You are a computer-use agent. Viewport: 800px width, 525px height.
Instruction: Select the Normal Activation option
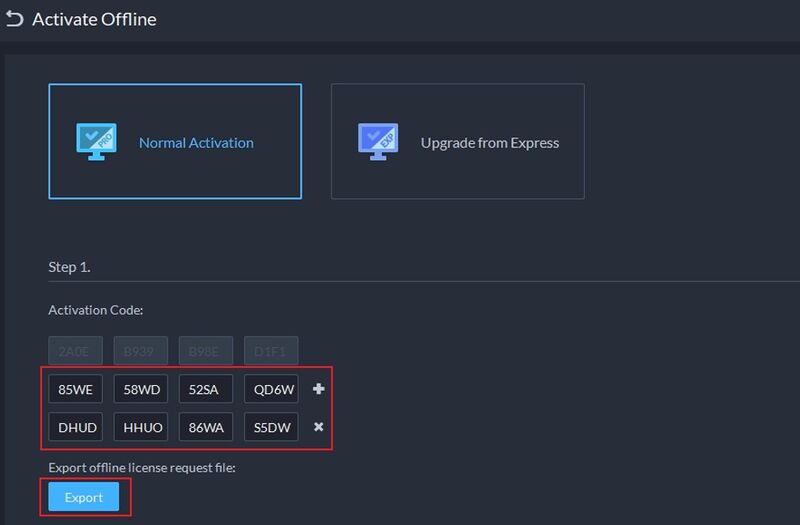[175, 142]
